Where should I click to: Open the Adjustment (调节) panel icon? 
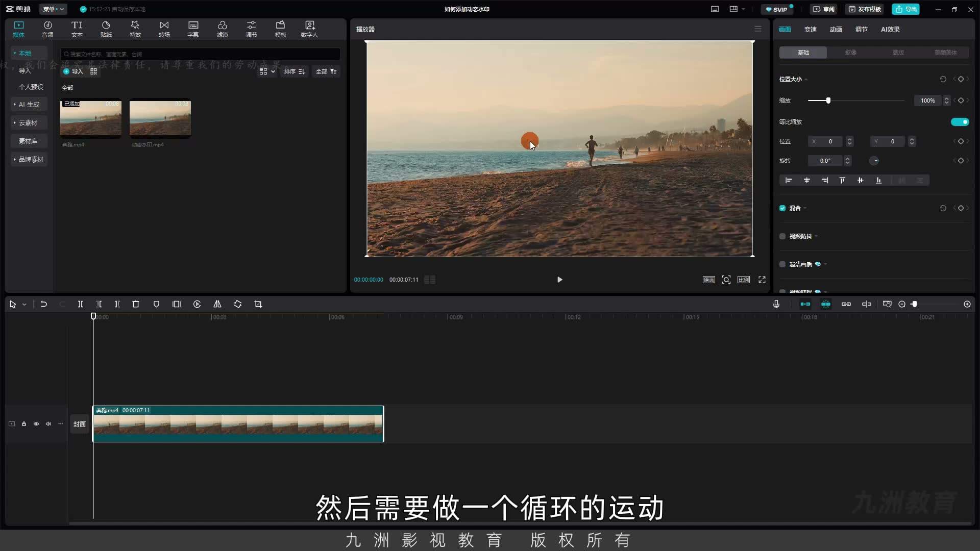(252, 29)
